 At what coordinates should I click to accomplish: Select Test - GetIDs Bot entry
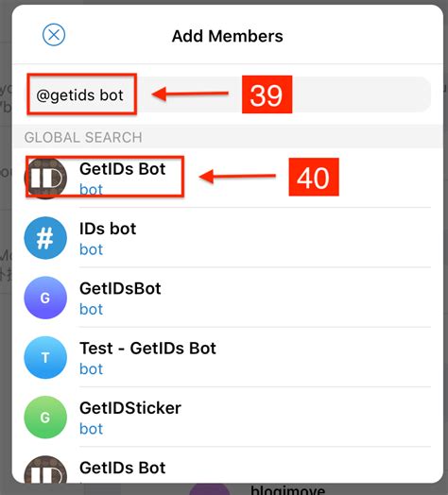pos(228,357)
